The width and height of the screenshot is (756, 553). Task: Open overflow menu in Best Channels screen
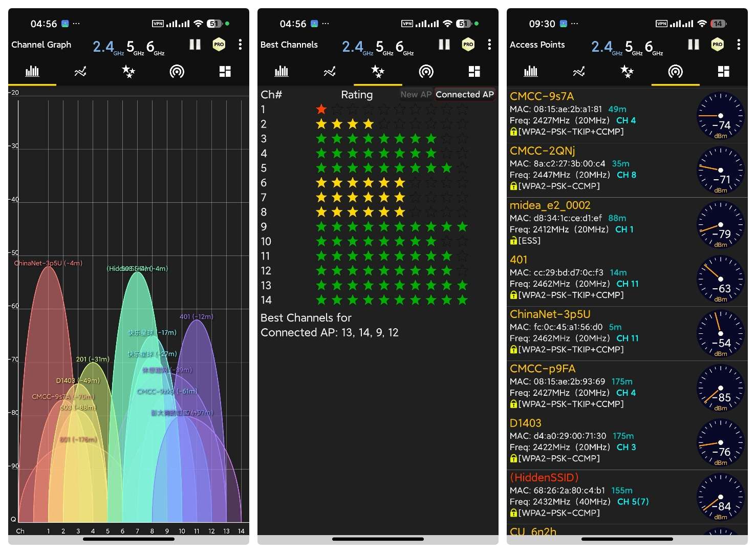[489, 45]
